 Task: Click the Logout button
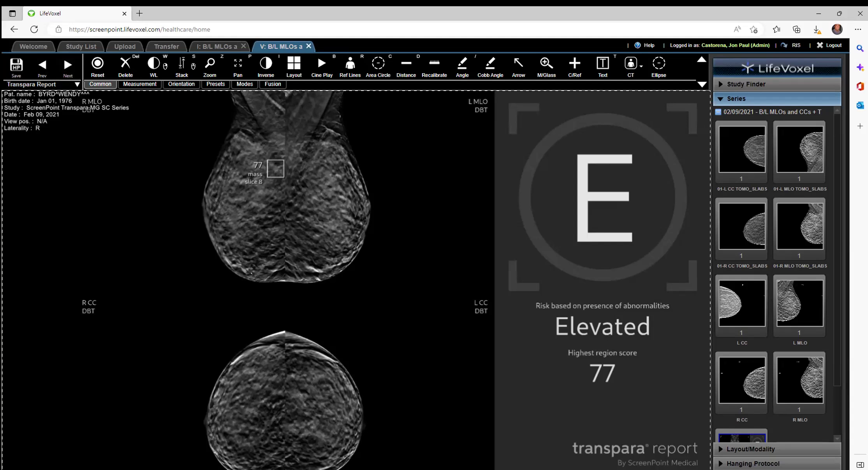click(x=829, y=45)
